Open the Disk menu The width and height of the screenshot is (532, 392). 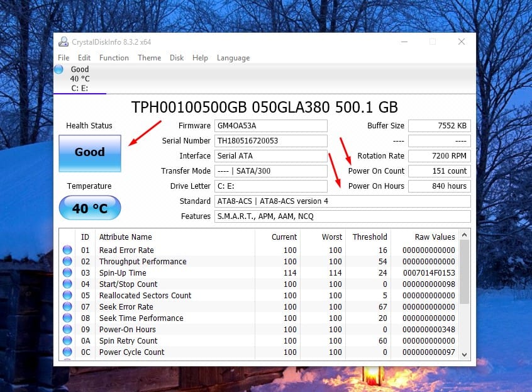[x=177, y=58]
